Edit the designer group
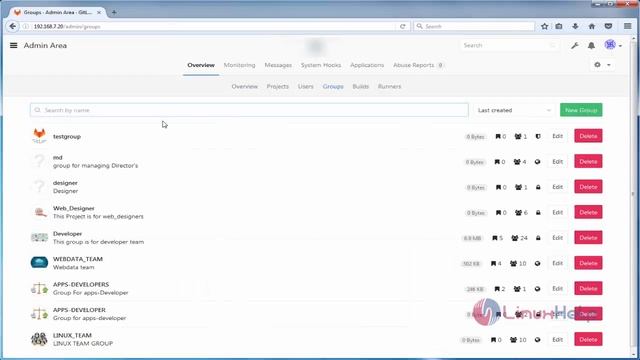 click(558, 187)
